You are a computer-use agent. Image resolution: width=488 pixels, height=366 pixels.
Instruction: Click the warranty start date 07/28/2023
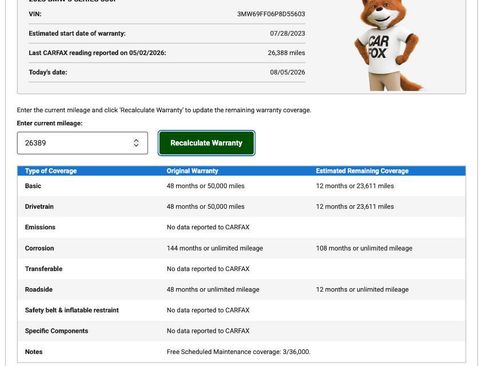tap(287, 33)
